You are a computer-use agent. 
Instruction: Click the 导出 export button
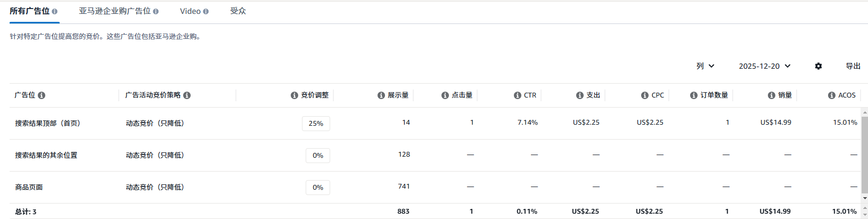point(853,66)
